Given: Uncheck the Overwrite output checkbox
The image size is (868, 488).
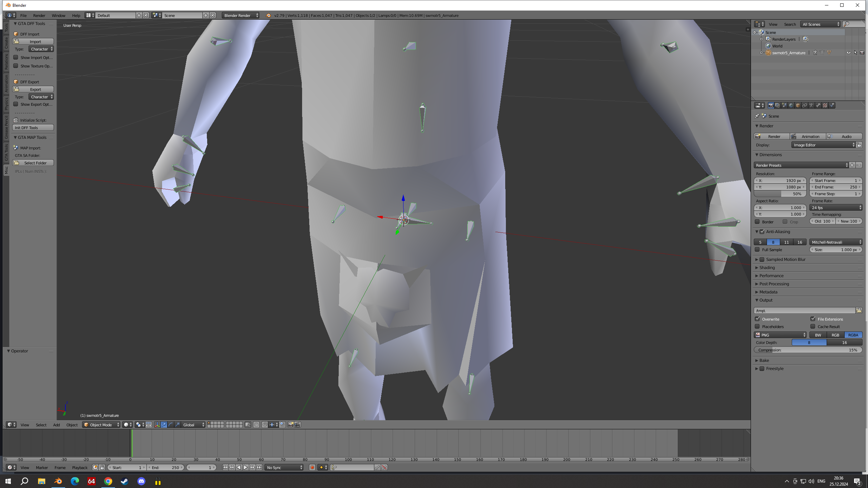Looking at the screenshot, I should [757, 319].
